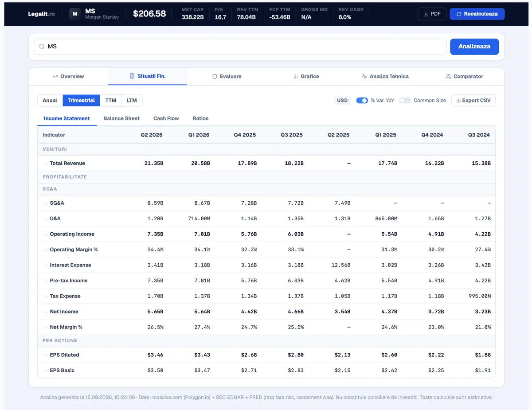Click the Q2 2026 Total Revenue value 21.35B
This screenshot has height=410, width=532.
[153, 164]
